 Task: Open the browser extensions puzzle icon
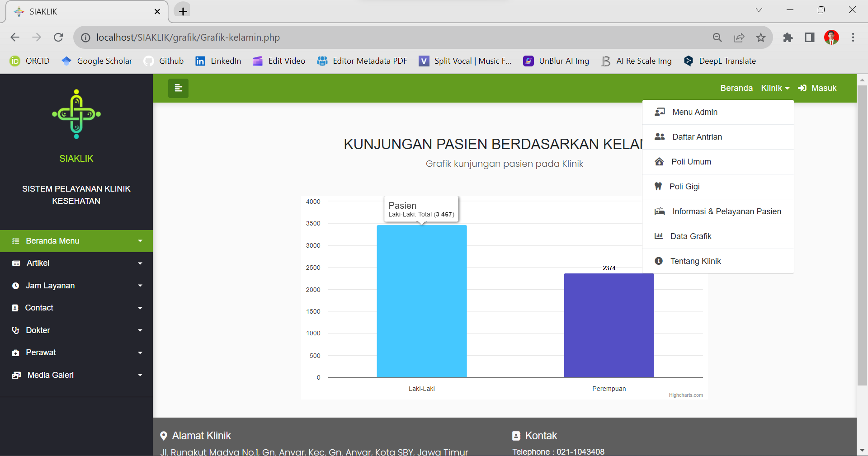788,38
